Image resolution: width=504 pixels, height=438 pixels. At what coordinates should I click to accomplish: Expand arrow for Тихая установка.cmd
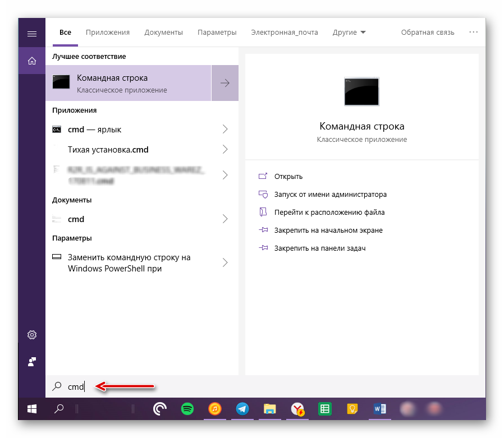point(224,150)
